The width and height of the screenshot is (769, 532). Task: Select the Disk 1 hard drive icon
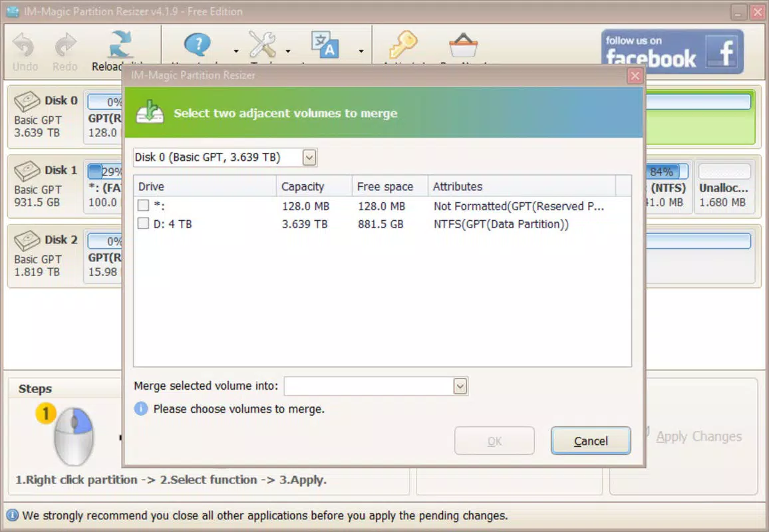click(x=27, y=171)
